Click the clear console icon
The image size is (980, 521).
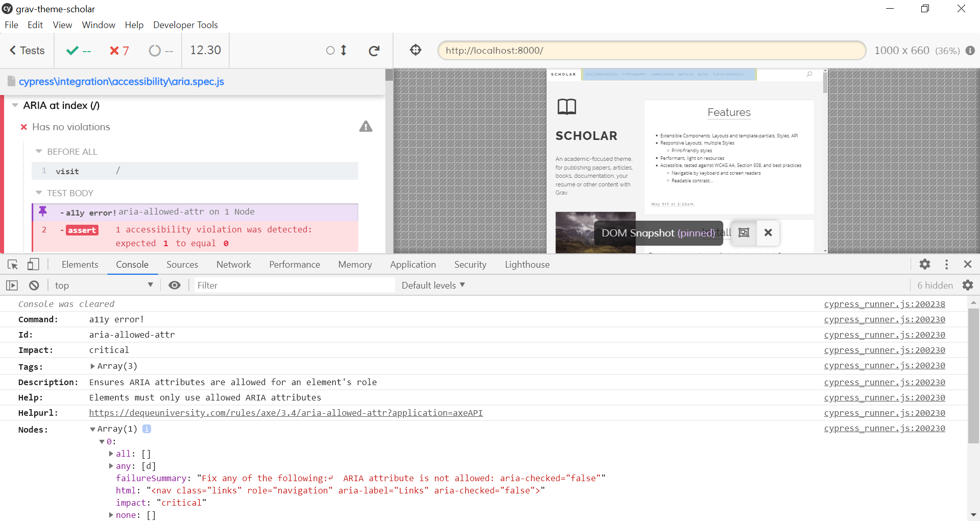coord(34,286)
